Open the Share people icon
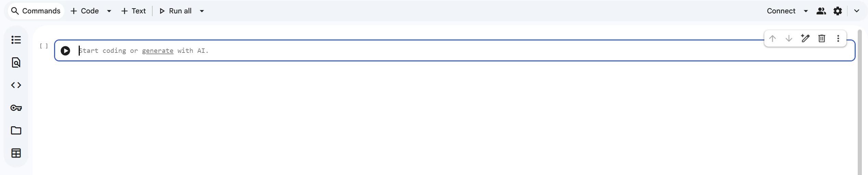868x175 pixels. pyautogui.click(x=821, y=11)
